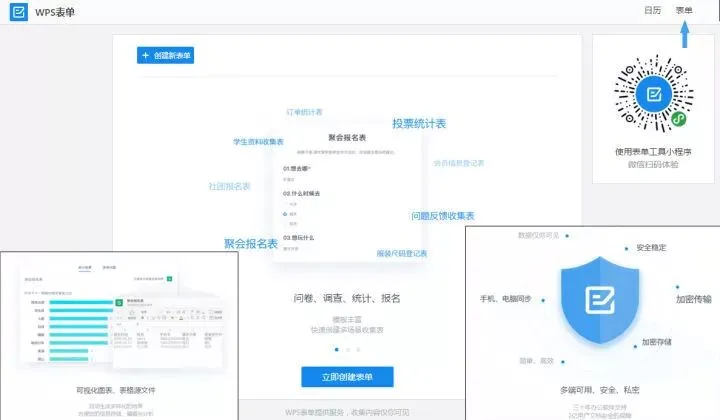The height and width of the screenshot is (420, 720).
Task: Select third carousel dot indicator
Action: (358, 350)
